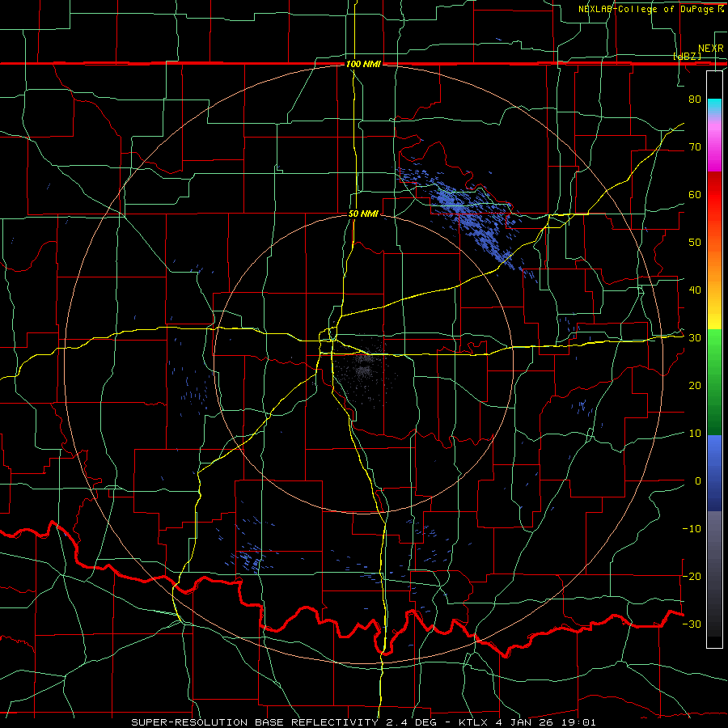728x728 pixels.
Task: Click the 40 dBZ scale value
Action: (x=695, y=290)
